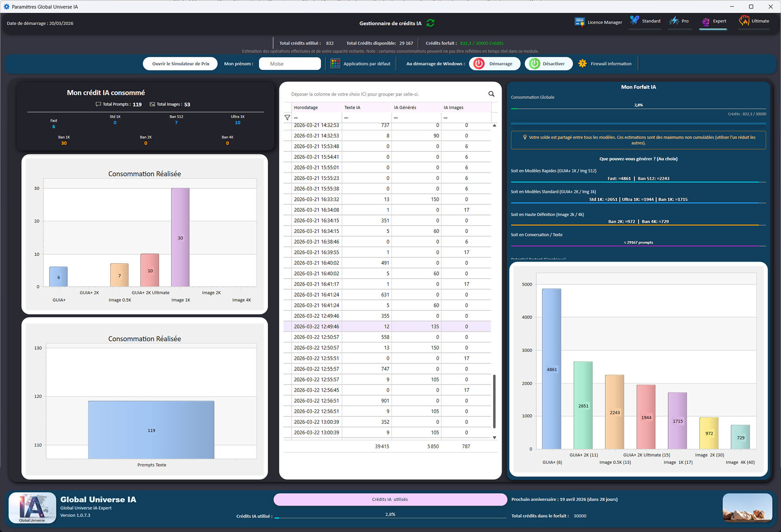The width and height of the screenshot is (781, 532).
Task: Click the table's vertical scrollbar thumb
Action: pyautogui.click(x=494, y=401)
